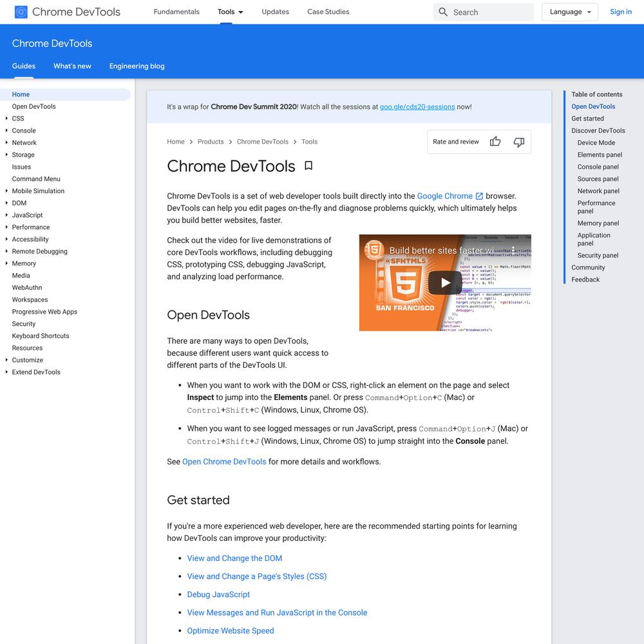Open View and Change the DOM link
The image size is (644, 644).
point(234,558)
